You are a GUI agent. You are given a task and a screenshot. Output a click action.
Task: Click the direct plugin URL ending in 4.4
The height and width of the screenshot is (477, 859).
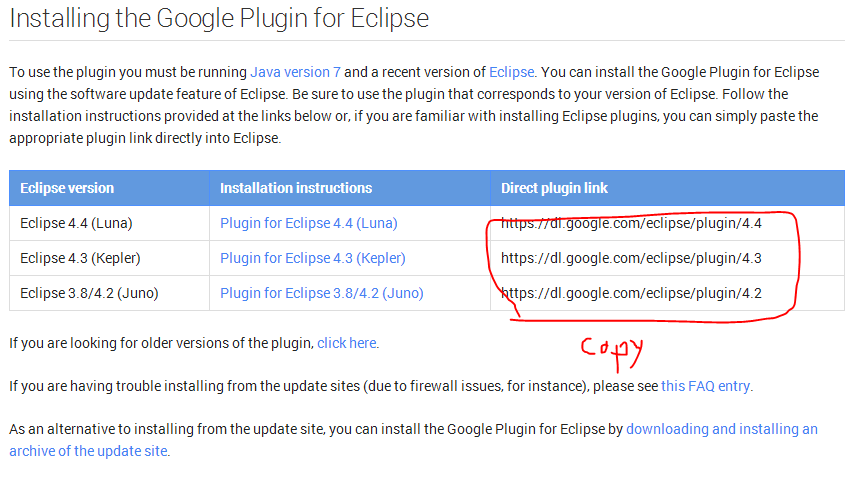[x=631, y=223]
